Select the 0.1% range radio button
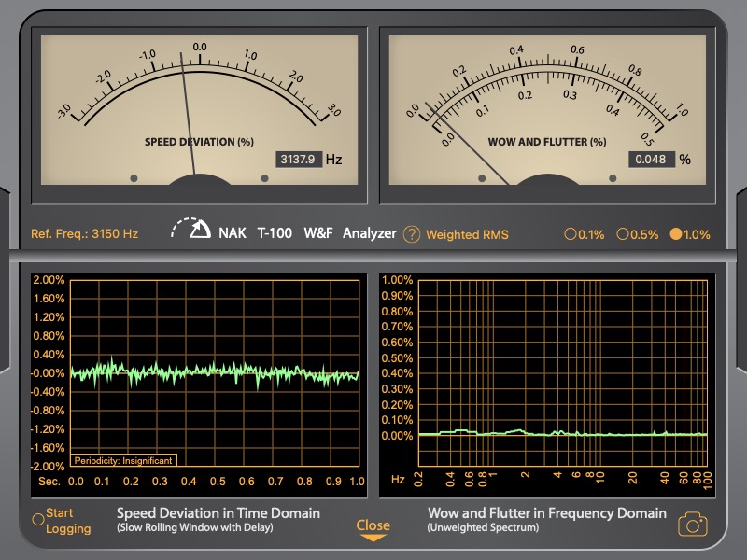The image size is (747, 560). (x=571, y=234)
